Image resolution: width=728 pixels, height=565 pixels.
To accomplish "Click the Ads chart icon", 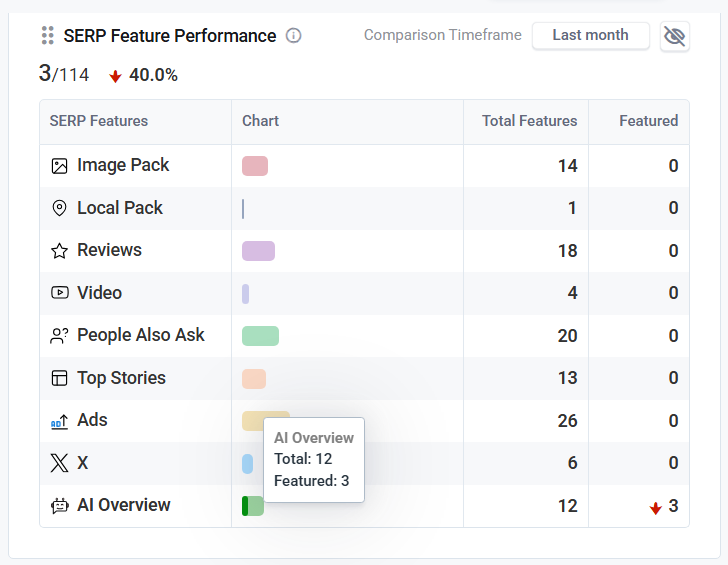I will click(59, 421).
